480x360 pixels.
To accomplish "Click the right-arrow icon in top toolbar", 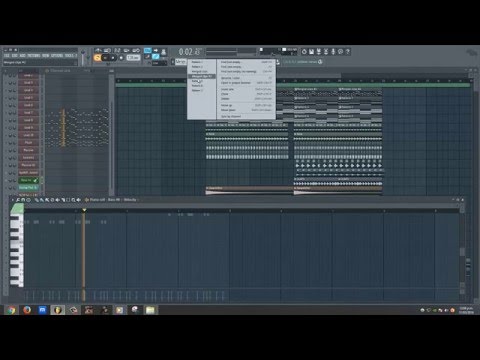I will (156, 50).
